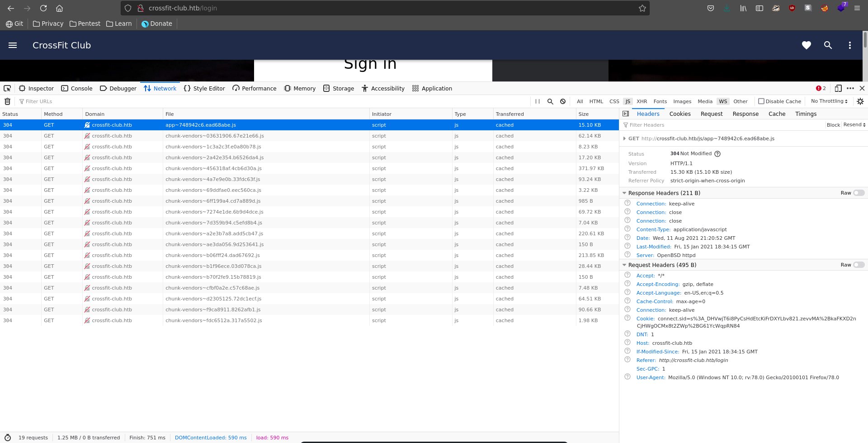Filter requests by XHR type
This screenshot has width=868, height=443.
(x=642, y=101)
